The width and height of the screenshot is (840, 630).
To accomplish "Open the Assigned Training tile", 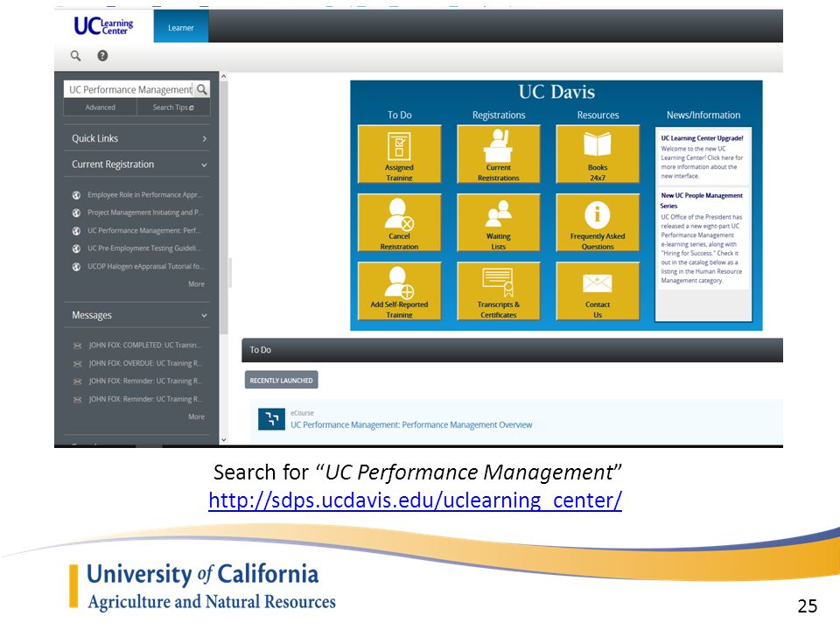I will [399, 154].
